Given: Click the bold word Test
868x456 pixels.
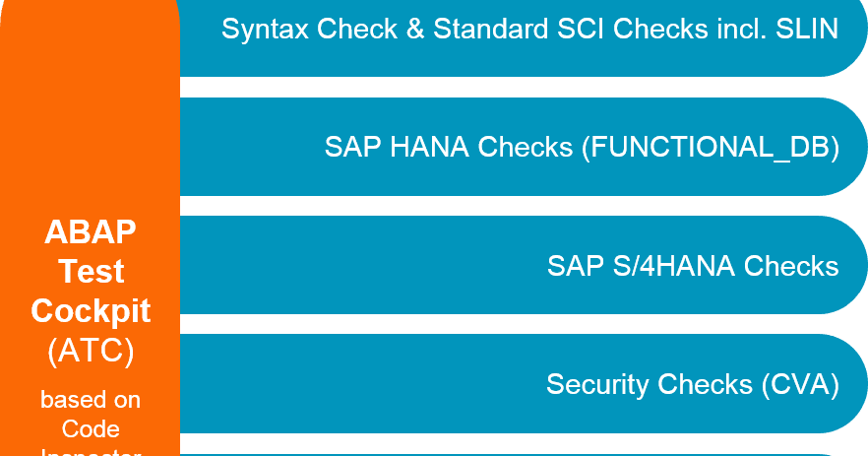Looking at the screenshot, I should tap(91, 272).
